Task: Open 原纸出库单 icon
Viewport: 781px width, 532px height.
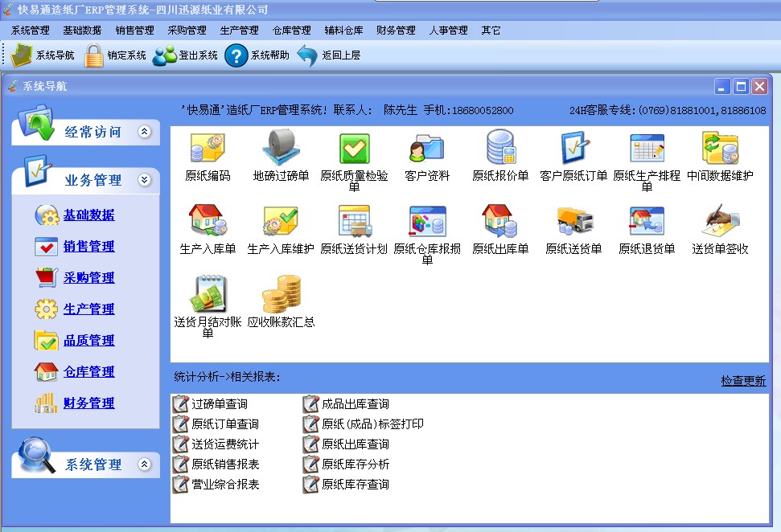Action: 500,220
